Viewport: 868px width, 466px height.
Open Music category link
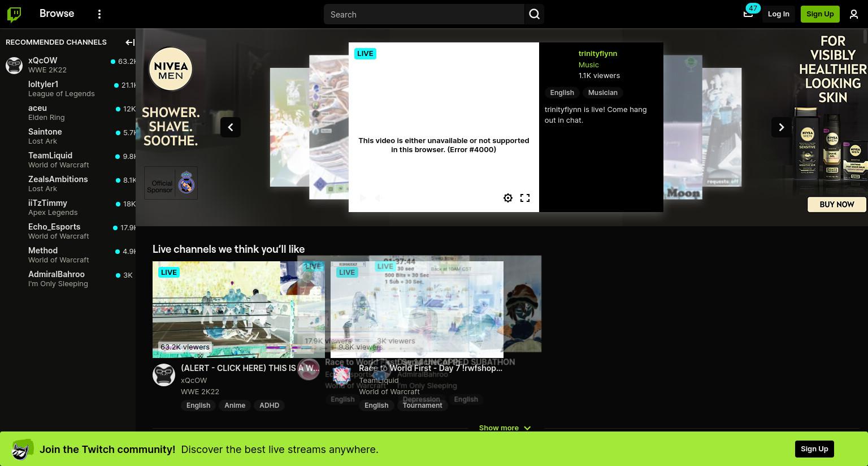pyautogui.click(x=588, y=64)
